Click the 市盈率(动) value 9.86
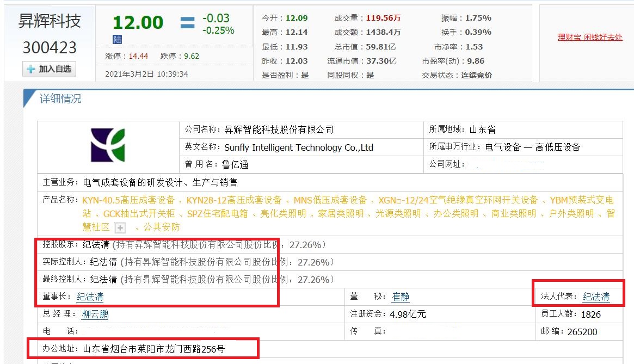The height and width of the screenshot is (364, 634). coord(476,61)
